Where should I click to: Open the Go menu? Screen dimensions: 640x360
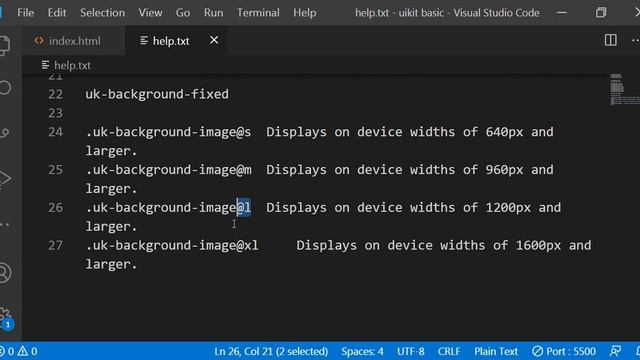click(x=182, y=13)
